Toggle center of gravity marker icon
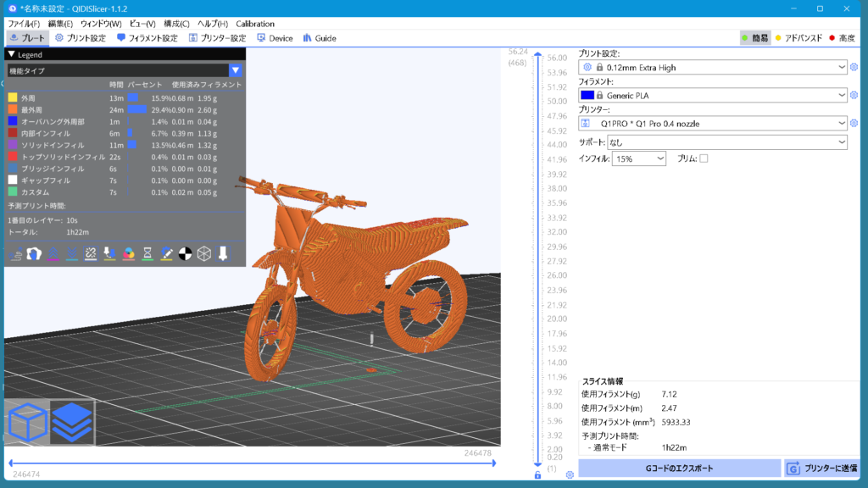This screenshot has height=488, width=868. coord(185,253)
